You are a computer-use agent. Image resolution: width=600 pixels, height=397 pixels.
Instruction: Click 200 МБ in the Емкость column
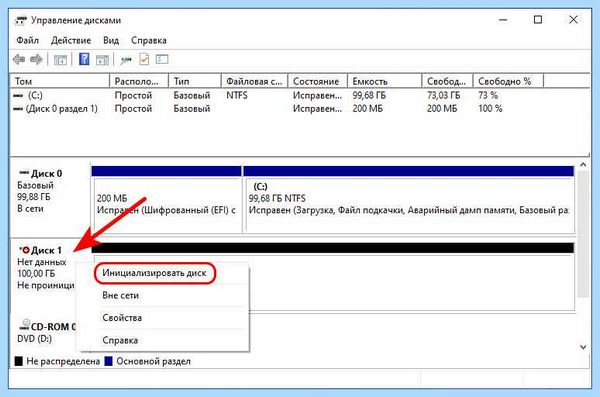pos(367,109)
